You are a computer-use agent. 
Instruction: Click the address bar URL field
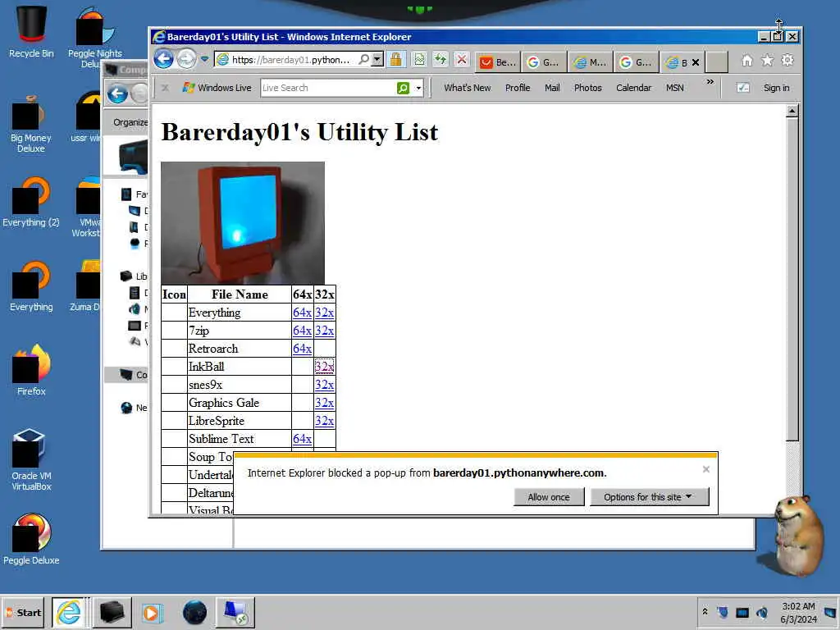pos(290,59)
